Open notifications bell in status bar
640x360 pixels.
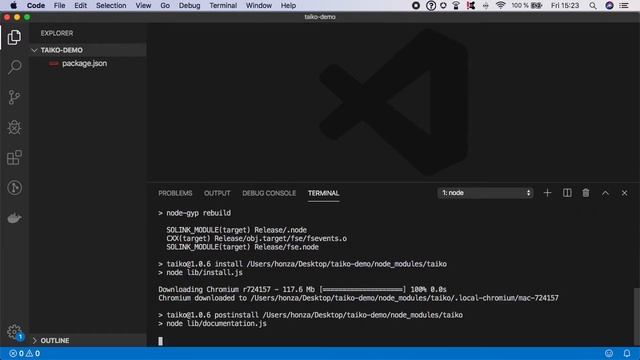[x=627, y=353]
